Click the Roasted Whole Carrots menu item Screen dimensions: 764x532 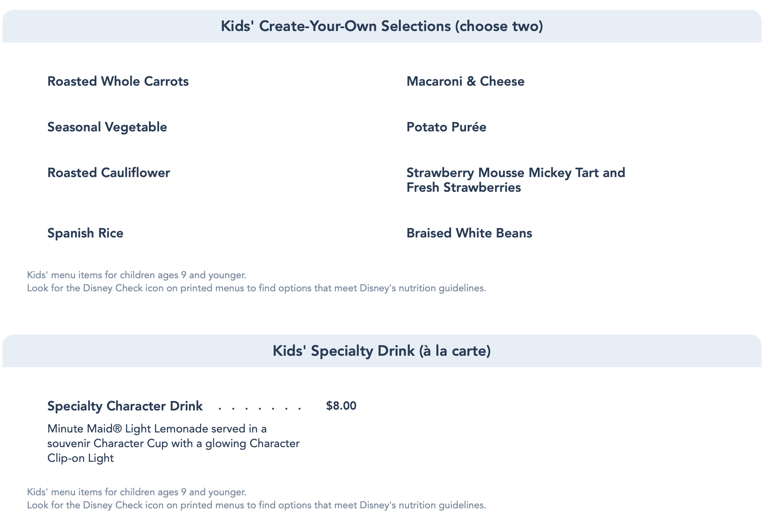[118, 82]
